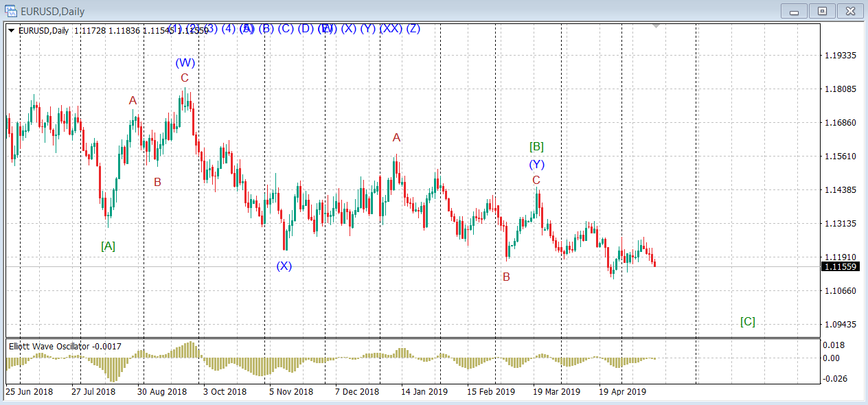Select the blue (D) label in top row
This screenshot has height=405, width=868.
306,29
